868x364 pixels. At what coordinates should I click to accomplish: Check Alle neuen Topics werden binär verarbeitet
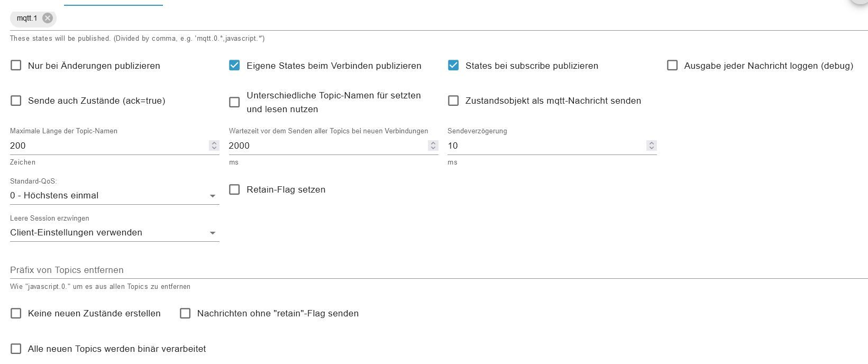[16, 349]
